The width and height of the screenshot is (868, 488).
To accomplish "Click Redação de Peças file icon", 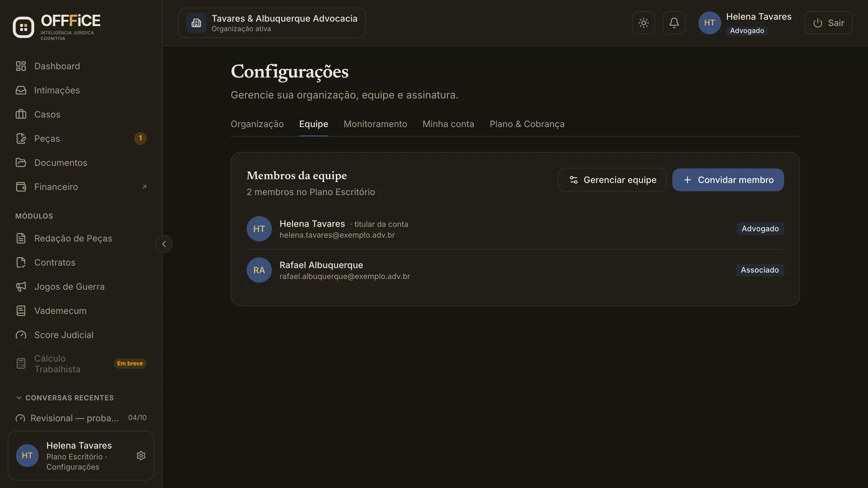I will [21, 239].
